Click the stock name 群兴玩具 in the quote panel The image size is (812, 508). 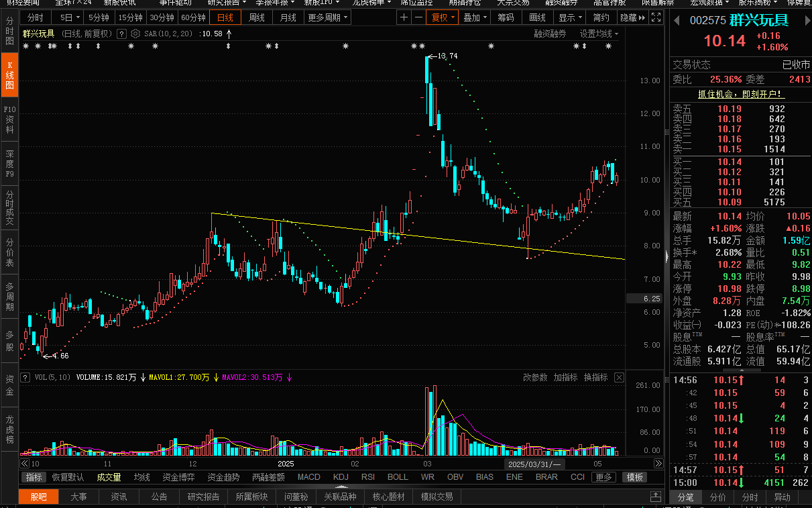tap(758, 21)
